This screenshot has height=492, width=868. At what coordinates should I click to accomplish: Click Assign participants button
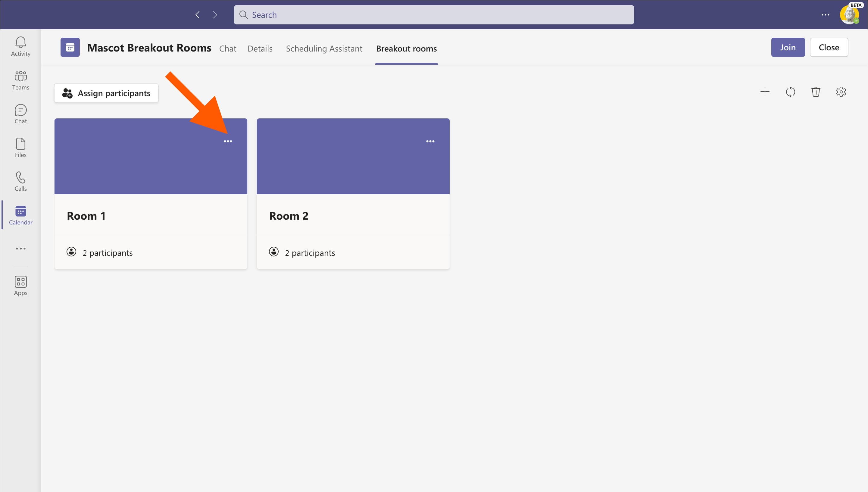[106, 93]
